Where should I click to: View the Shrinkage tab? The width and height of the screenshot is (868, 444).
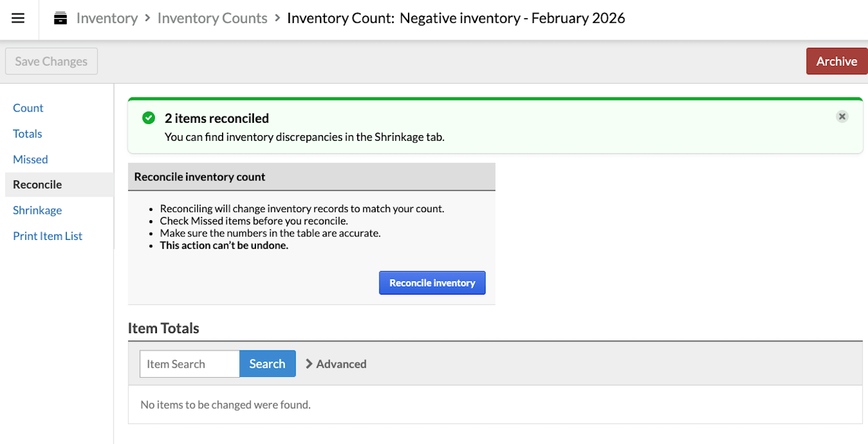pyautogui.click(x=37, y=210)
